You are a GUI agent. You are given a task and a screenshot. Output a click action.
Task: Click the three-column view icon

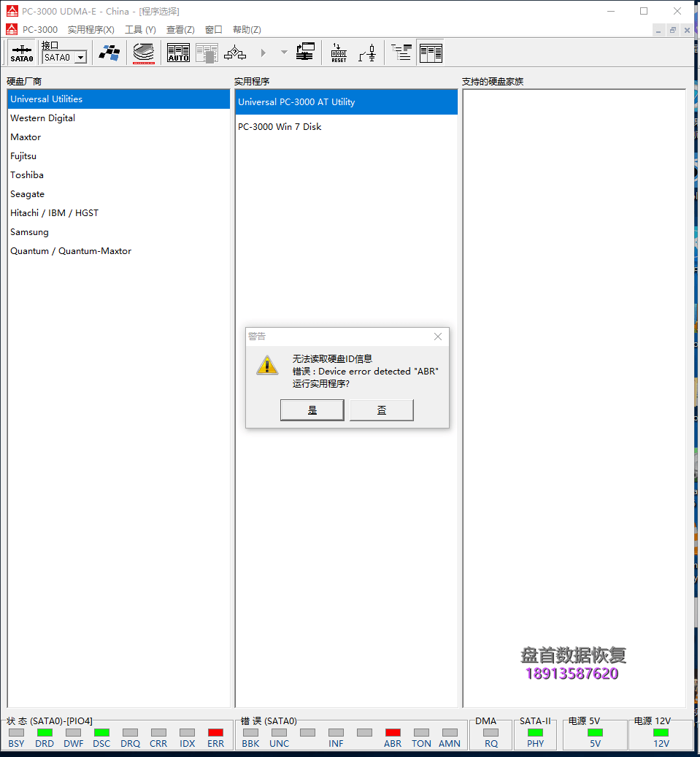pos(431,53)
